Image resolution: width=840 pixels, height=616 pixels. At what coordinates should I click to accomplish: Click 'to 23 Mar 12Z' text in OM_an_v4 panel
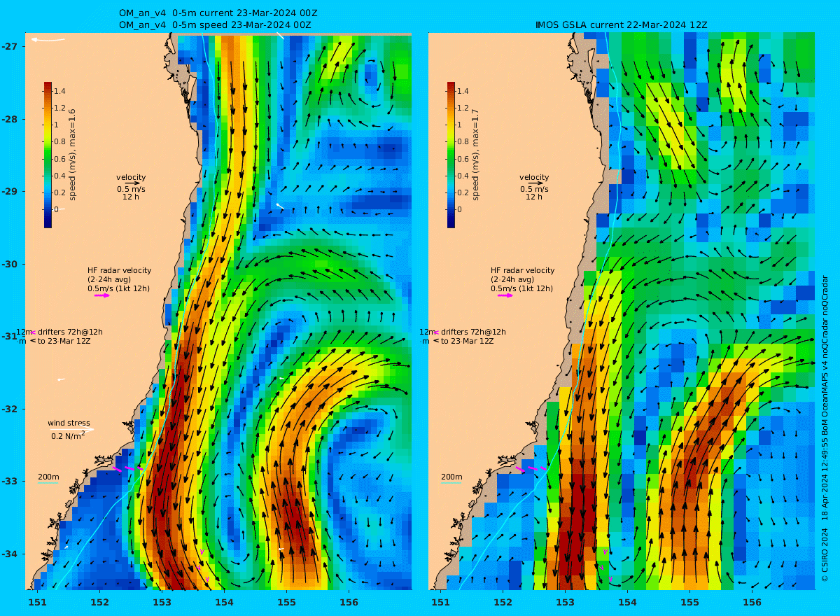64,341
